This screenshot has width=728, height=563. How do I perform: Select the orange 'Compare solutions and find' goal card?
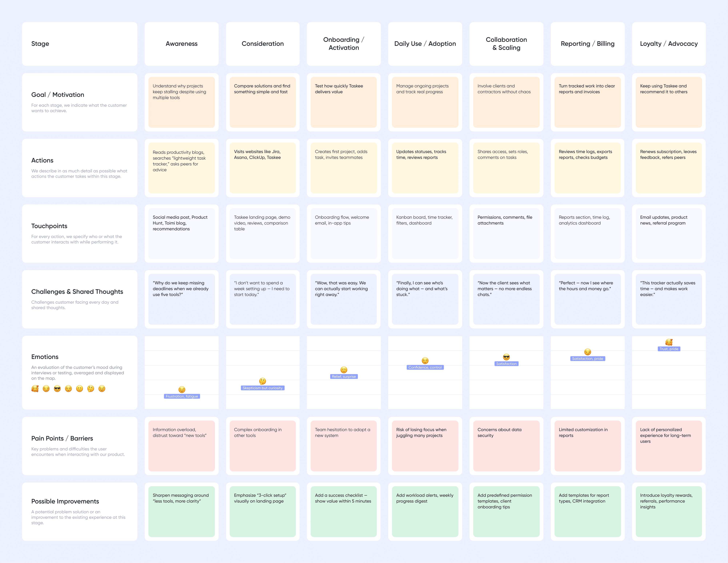pyautogui.click(x=262, y=102)
